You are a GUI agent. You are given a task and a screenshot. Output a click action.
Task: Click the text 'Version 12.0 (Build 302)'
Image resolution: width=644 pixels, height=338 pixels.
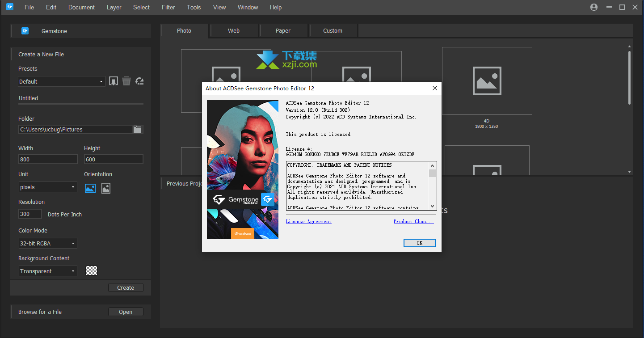[318, 110]
